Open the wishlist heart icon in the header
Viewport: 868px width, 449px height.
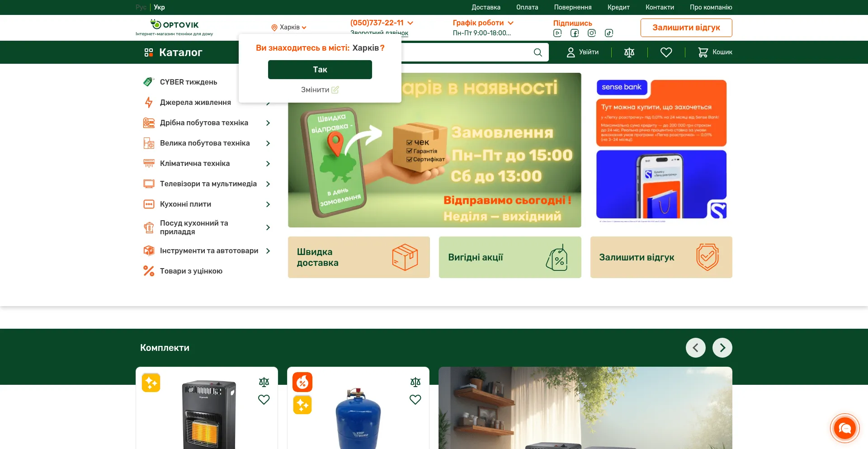point(666,52)
